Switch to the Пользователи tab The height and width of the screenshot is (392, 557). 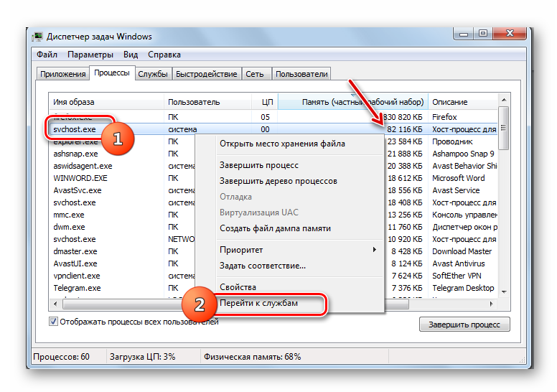(x=301, y=74)
